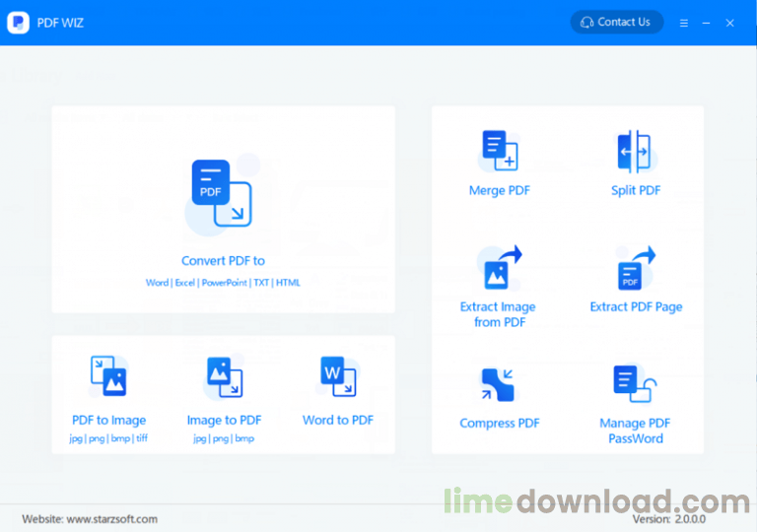Click the PDF WIZ title text
The height and width of the screenshot is (532, 757).
[x=60, y=23]
